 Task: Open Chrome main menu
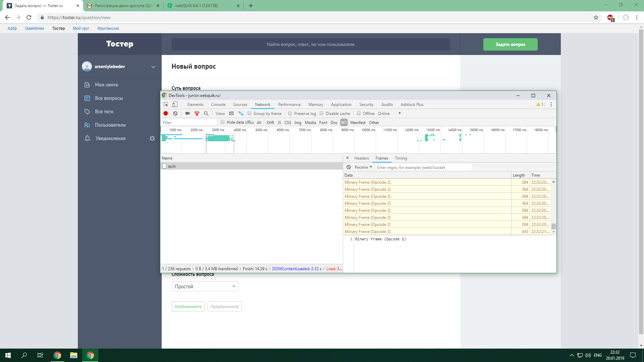click(637, 17)
